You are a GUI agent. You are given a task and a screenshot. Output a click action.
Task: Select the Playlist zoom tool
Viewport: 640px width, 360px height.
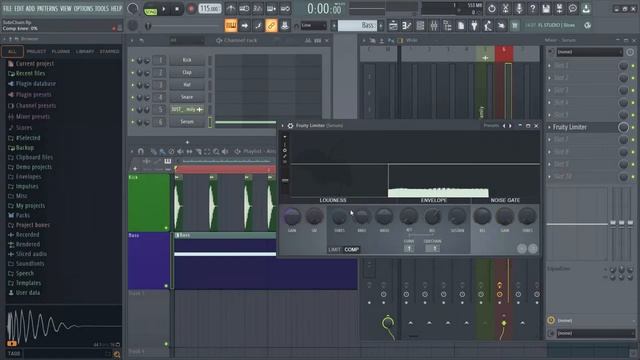(x=216, y=151)
